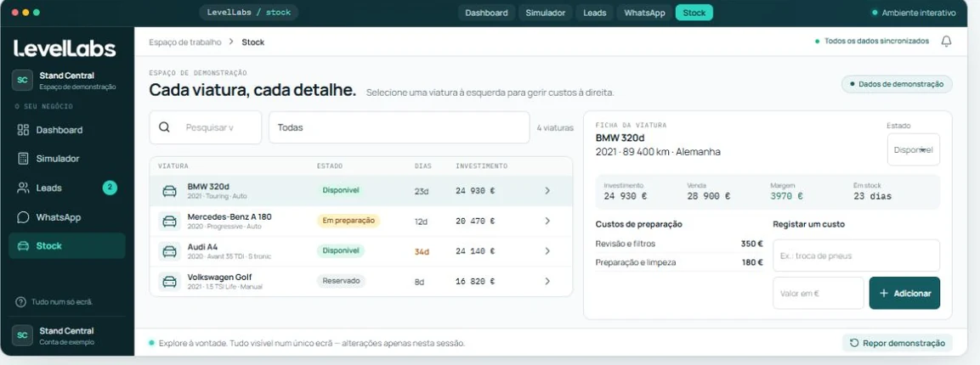Click the 34d days value

tap(422, 251)
